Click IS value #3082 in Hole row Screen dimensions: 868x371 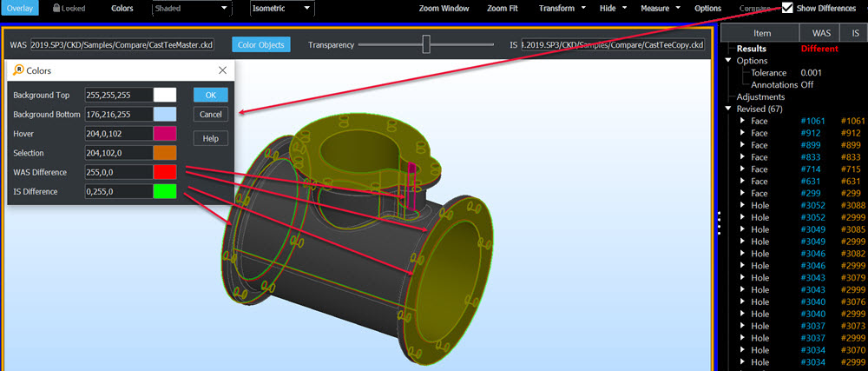pyautogui.click(x=853, y=254)
